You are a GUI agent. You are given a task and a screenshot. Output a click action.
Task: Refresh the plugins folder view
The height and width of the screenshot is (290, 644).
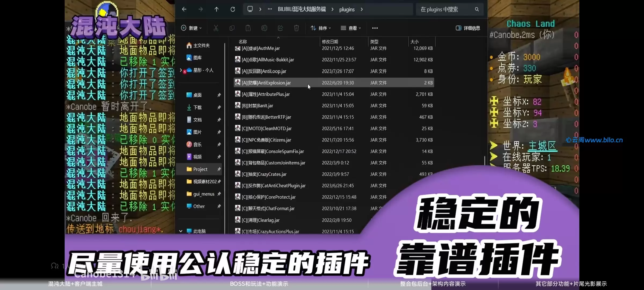pos(233,9)
